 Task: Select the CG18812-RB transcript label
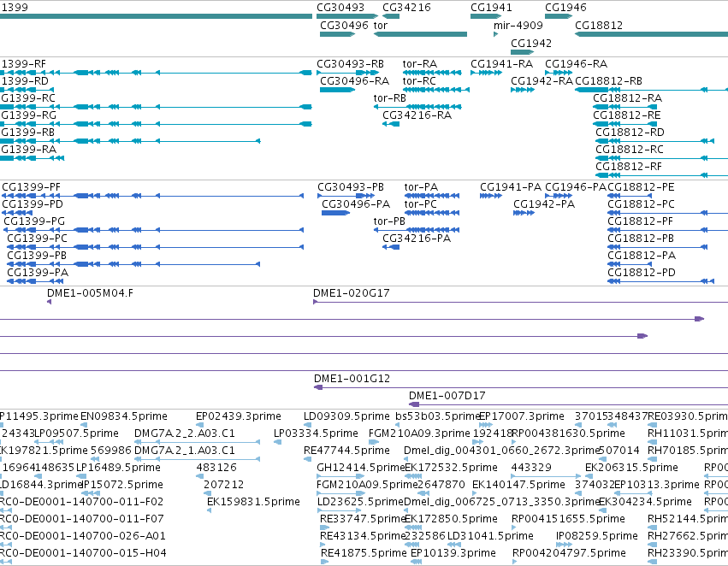pos(609,80)
